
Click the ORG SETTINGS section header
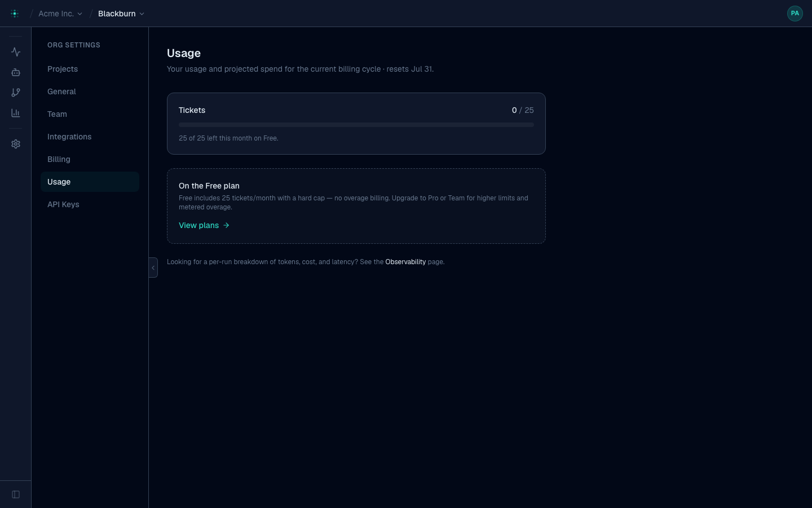click(74, 45)
